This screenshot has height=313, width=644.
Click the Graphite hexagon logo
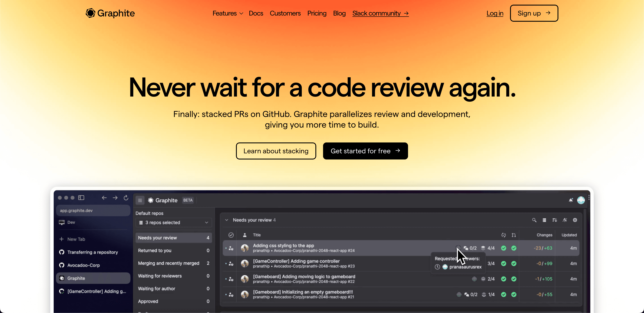(x=90, y=13)
